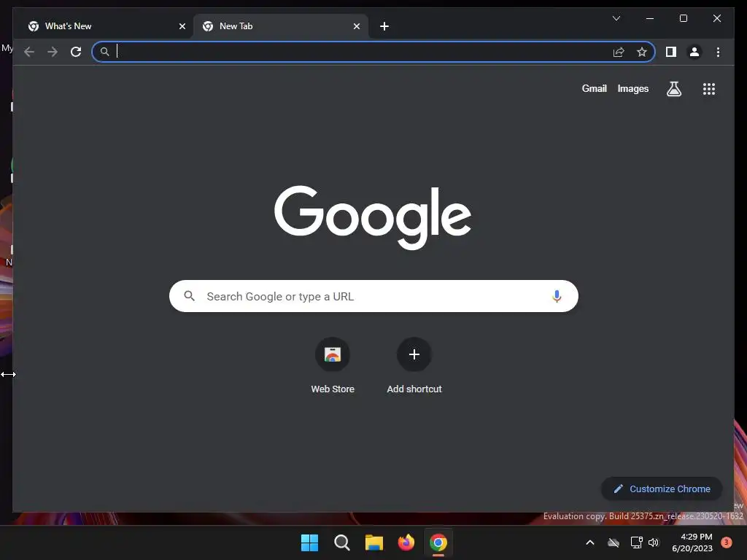Viewport: 747px width, 560px height.
Task: Select the New Tab tab
Action: [x=281, y=26]
